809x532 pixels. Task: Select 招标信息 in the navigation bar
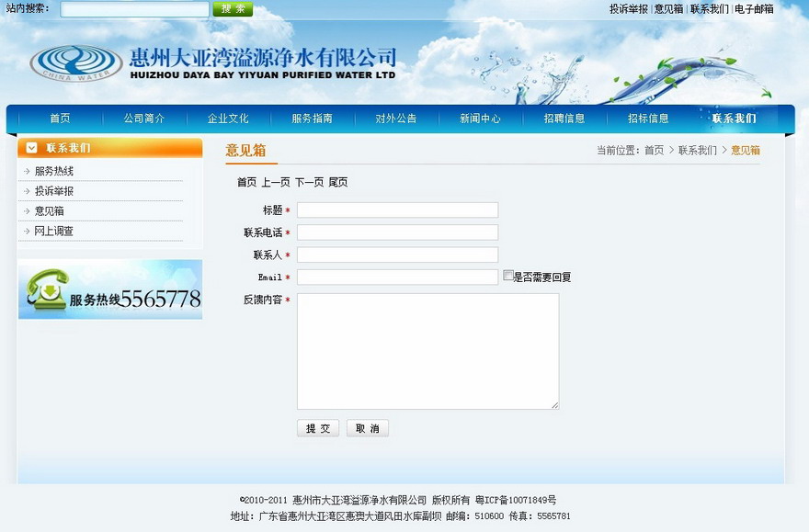pyautogui.click(x=648, y=119)
